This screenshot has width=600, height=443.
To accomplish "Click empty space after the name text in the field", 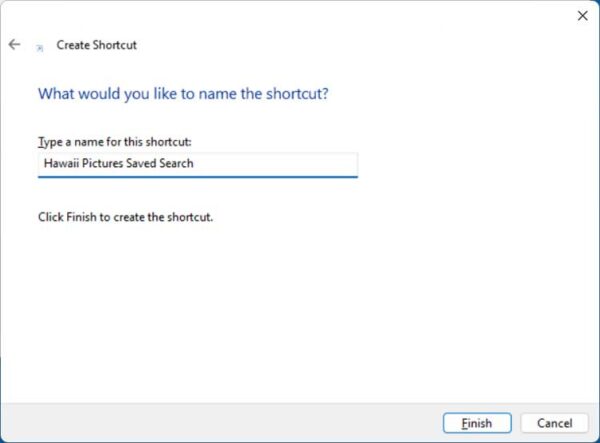I will 276,164.
